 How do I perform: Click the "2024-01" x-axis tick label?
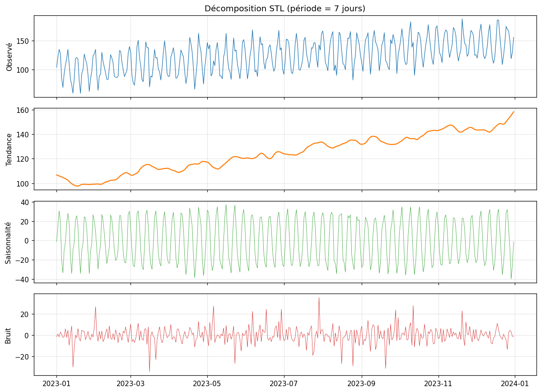pos(515,384)
